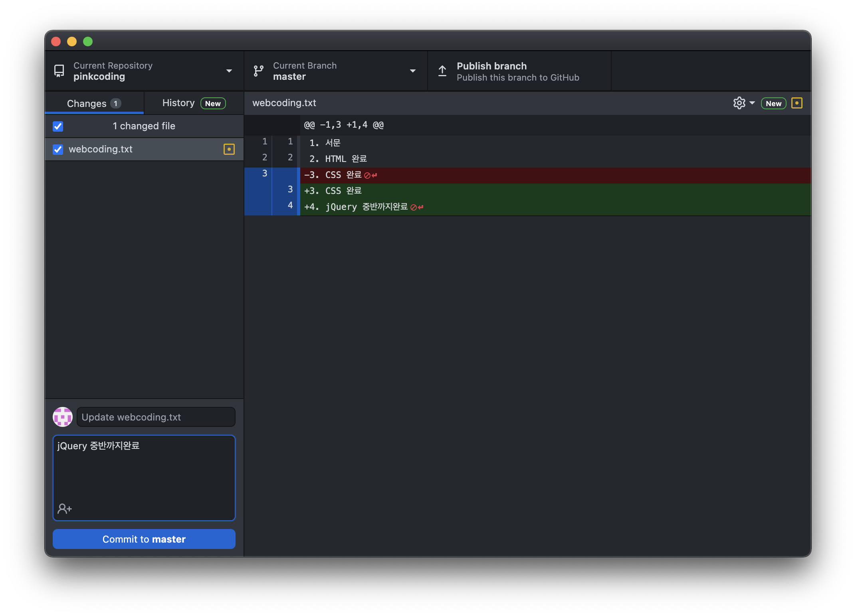Click the commit description text area
Image resolution: width=856 pixels, height=616 pixels.
(144, 478)
